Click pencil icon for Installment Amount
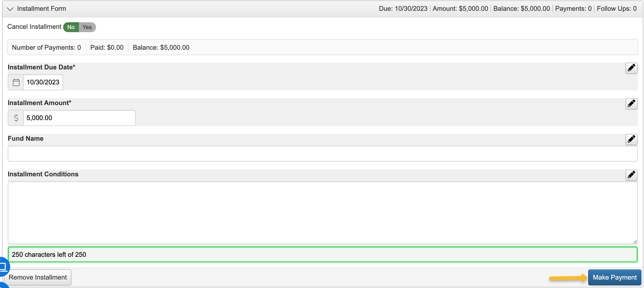This screenshot has width=644, height=288. click(x=631, y=104)
